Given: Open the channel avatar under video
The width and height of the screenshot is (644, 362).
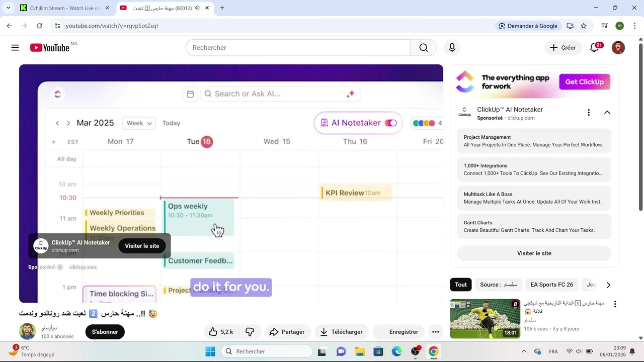Looking at the screenshot, I should (x=28, y=332).
